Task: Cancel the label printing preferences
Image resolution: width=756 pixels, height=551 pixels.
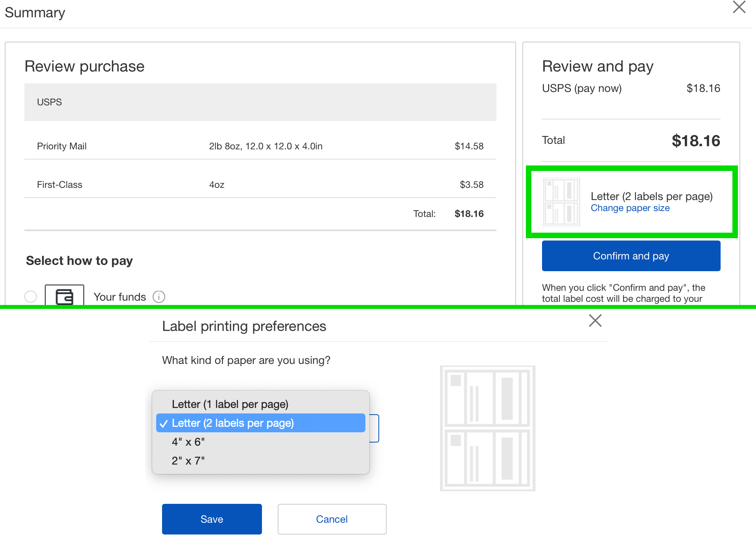Action: pyautogui.click(x=332, y=519)
